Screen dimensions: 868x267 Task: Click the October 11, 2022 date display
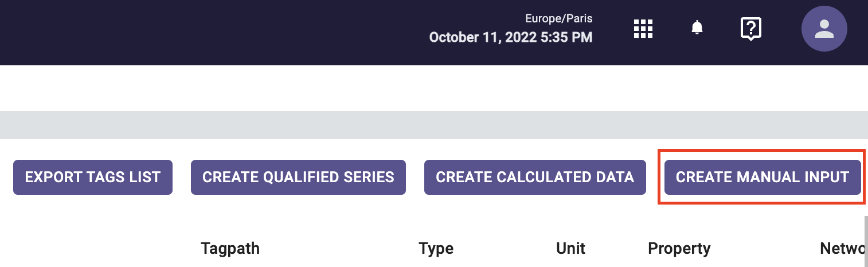tap(511, 38)
